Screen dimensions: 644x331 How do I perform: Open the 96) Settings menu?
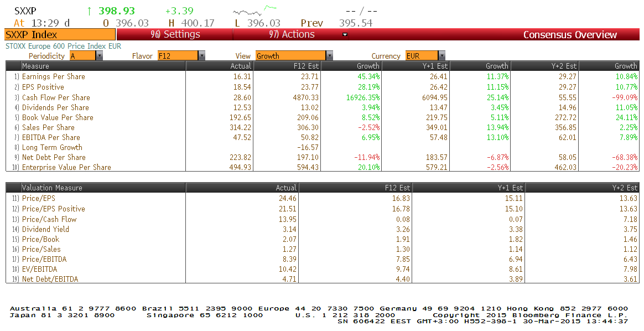(175, 34)
